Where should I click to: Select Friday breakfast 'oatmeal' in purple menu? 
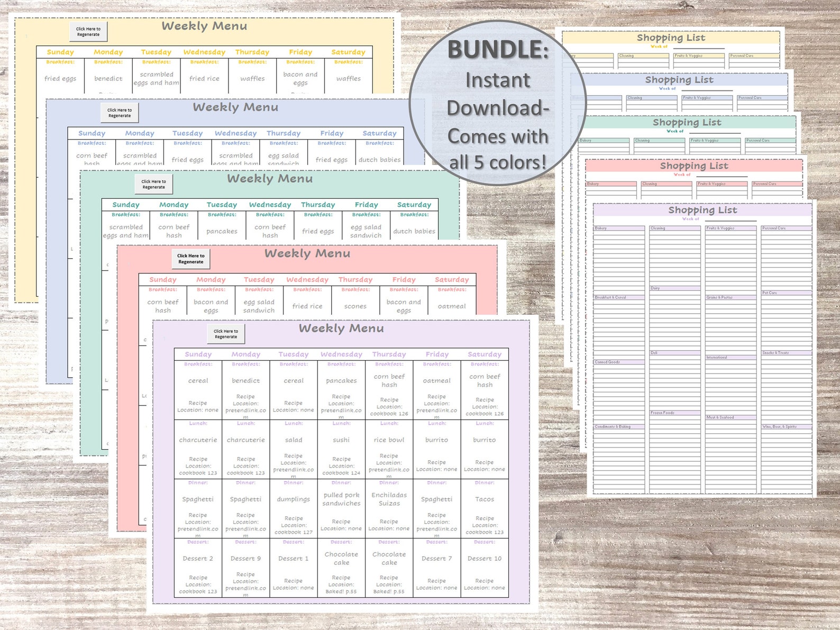(x=437, y=380)
